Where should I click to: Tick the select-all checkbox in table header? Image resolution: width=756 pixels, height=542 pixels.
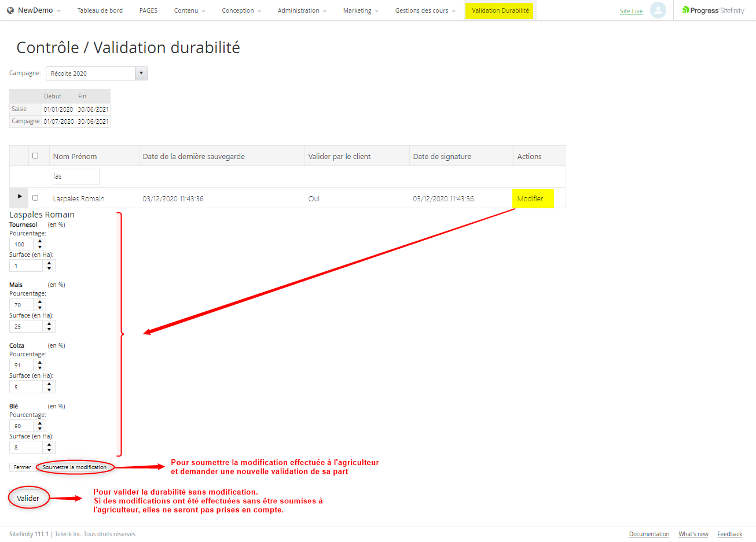coord(35,156)
